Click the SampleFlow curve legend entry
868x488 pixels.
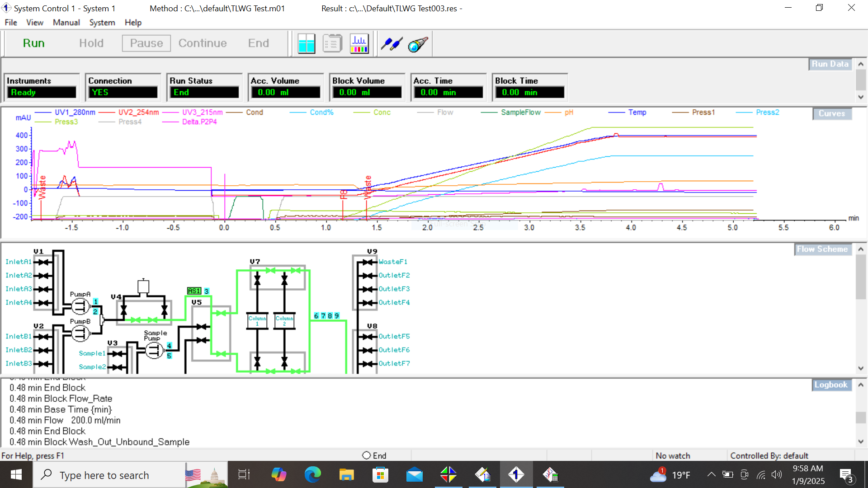coord(521,113)
